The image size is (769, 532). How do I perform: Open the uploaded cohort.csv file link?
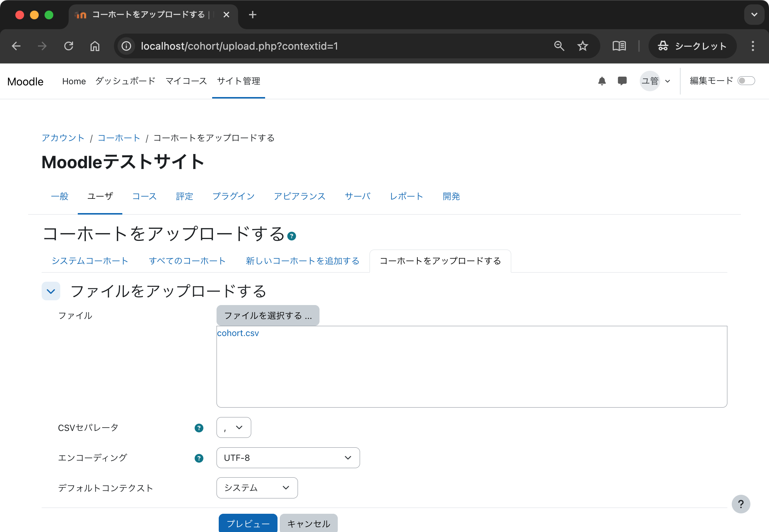pos(238,333)
